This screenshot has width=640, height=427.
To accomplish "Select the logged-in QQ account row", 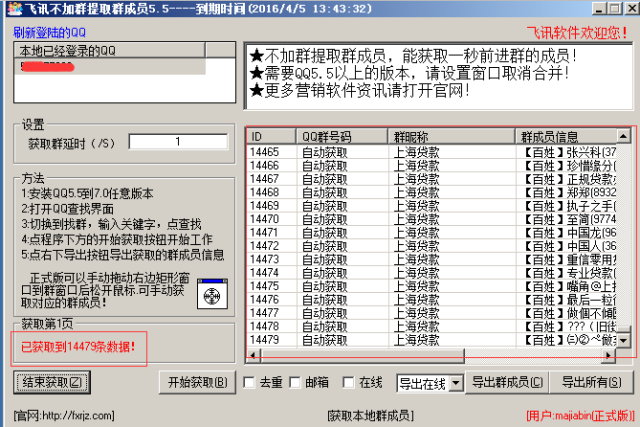I will click(x=110, y=66).
